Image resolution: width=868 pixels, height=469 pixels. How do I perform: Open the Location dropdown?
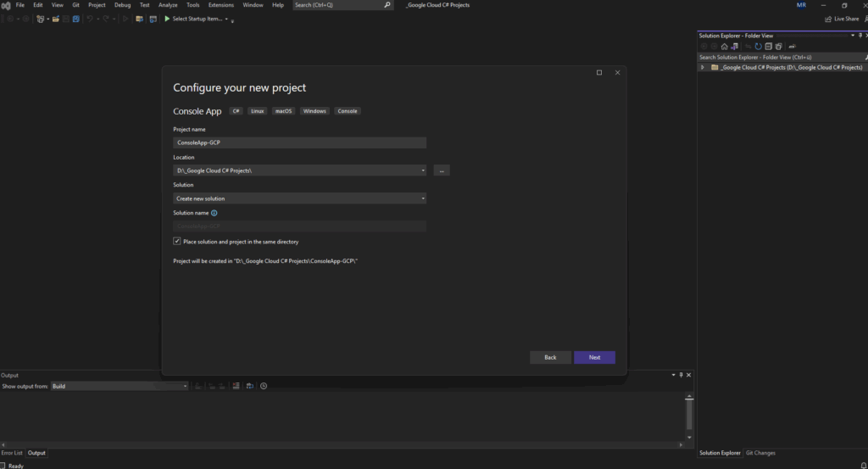[422, 170]
